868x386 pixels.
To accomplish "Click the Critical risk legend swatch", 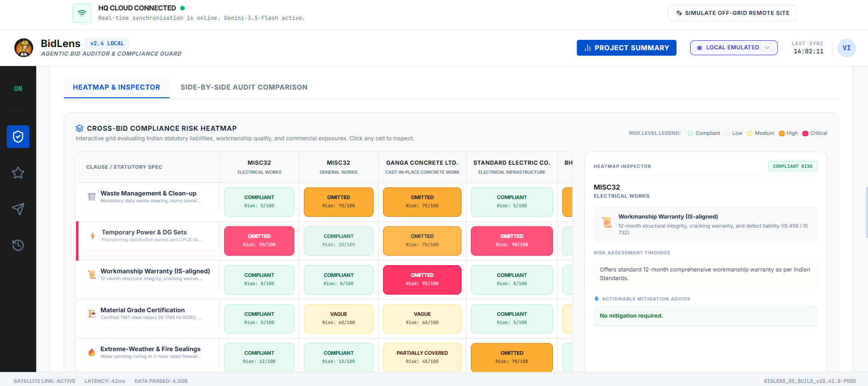I will [x=805, y=133].
